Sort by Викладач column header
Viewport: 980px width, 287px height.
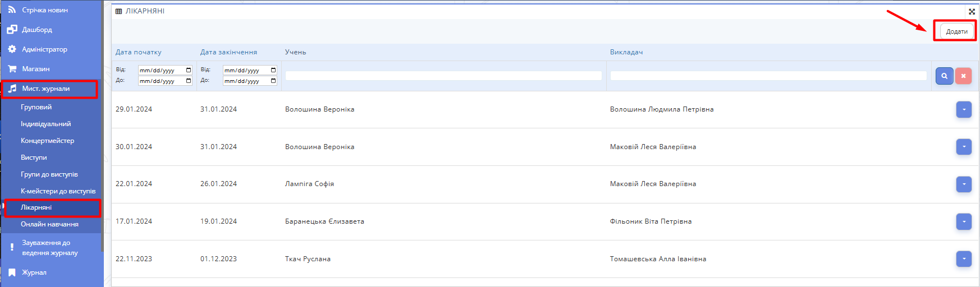(626, 52)
